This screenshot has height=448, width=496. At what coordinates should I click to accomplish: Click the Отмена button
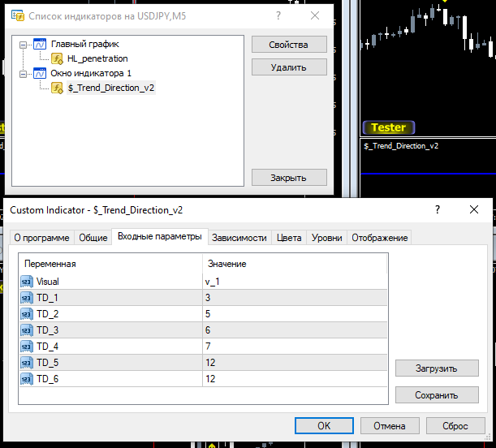[390, 425]
